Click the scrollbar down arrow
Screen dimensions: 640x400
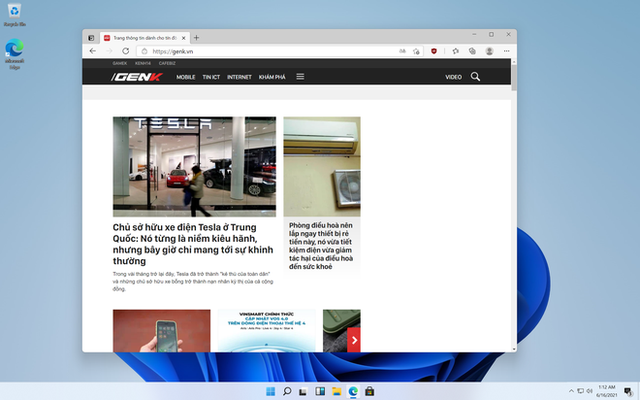pos(514,349)
